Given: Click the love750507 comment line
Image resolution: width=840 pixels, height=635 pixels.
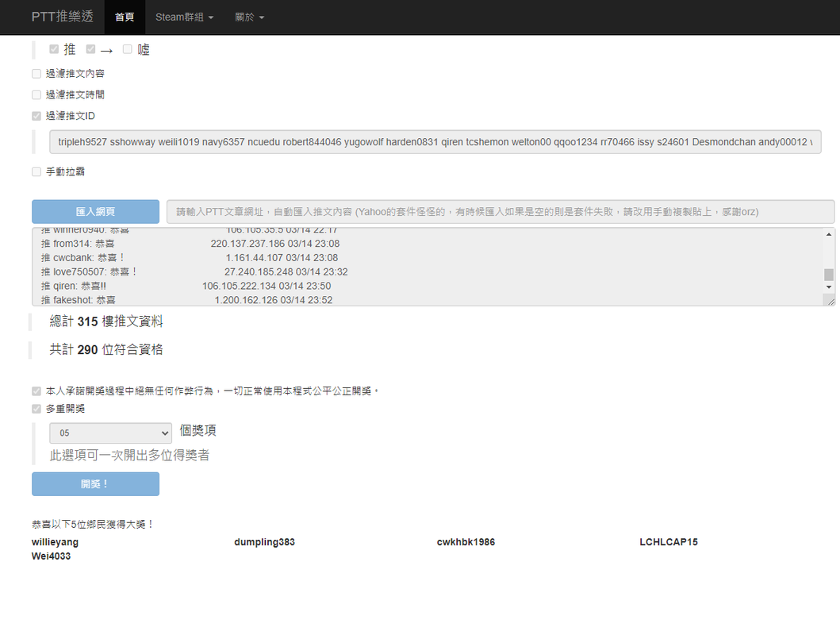Looking at the screenshot, I should click(194, 271).
